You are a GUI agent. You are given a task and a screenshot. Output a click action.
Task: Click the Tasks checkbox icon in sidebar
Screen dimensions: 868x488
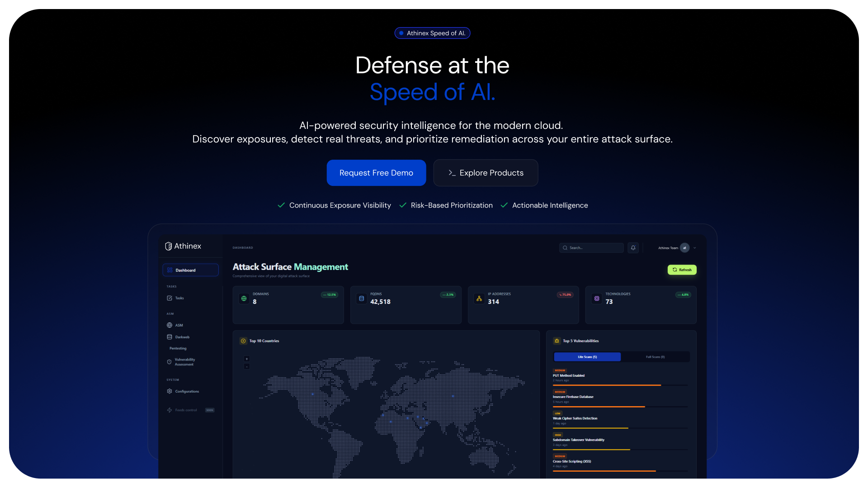170,298
